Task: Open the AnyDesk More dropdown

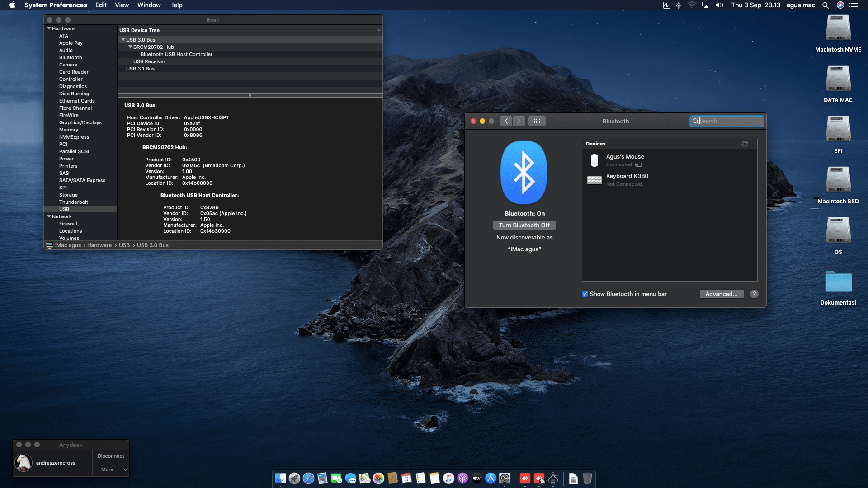Action: pyautogui.click(x=111, y=469)
